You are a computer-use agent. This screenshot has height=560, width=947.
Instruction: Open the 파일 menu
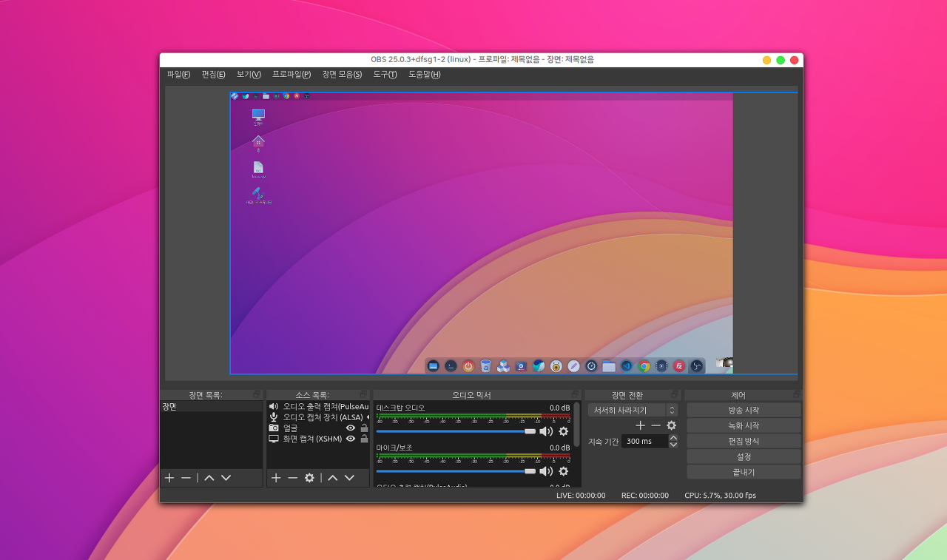point(178,75)
